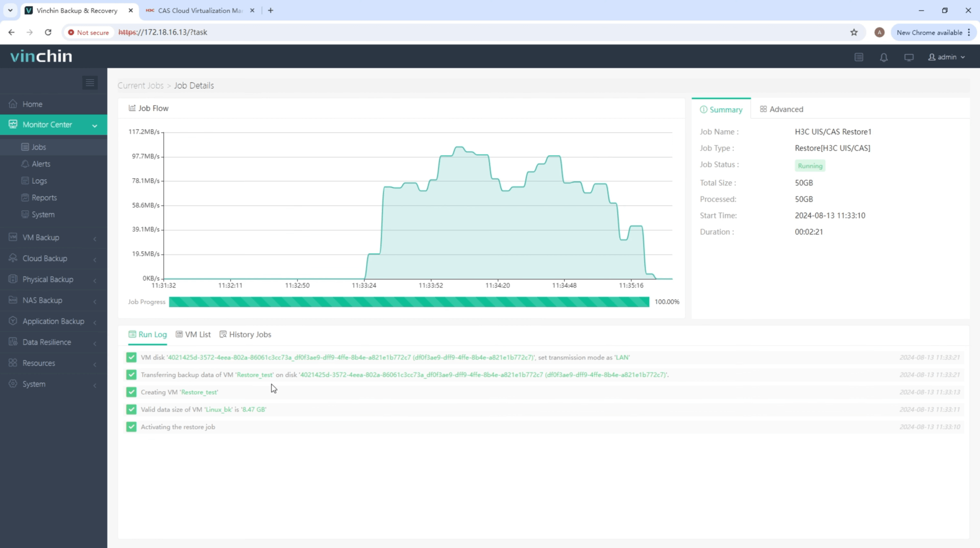The height and width of the screenshot is (548, 980).
Task: Click check icon for Activating restore job log
Action: pos(131,427)
